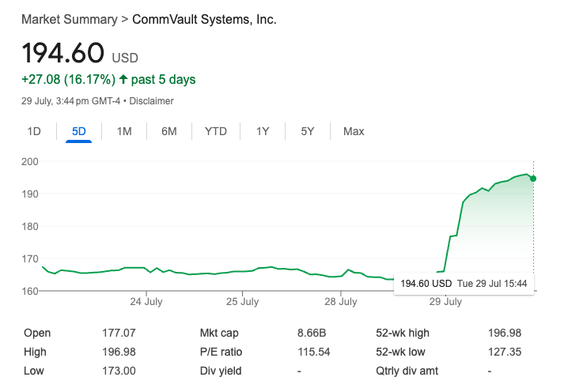Click the 52-wk low value 127.35
568x392 pixels.
pyautogui.click(x=505, y=352)
